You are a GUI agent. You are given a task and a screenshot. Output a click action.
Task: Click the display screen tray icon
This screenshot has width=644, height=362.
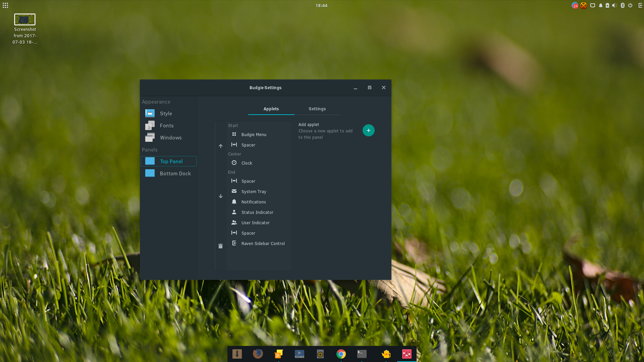click(x=593, y=5)
